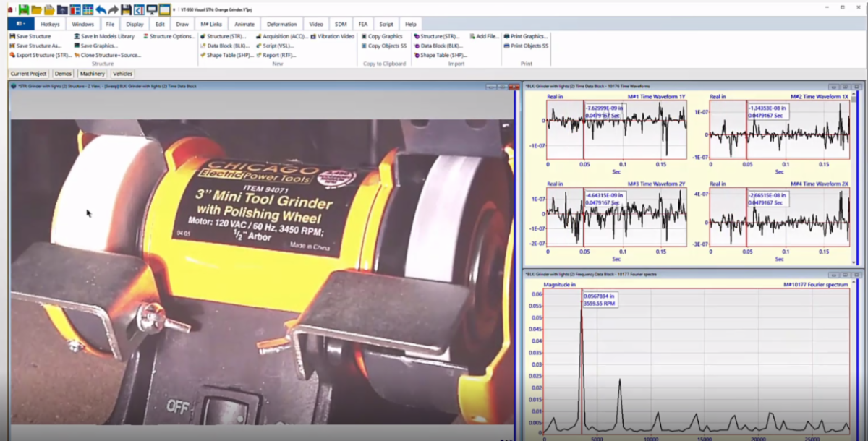
Task: Open the Deformation ribbon tab
Action: pos(281,23)
